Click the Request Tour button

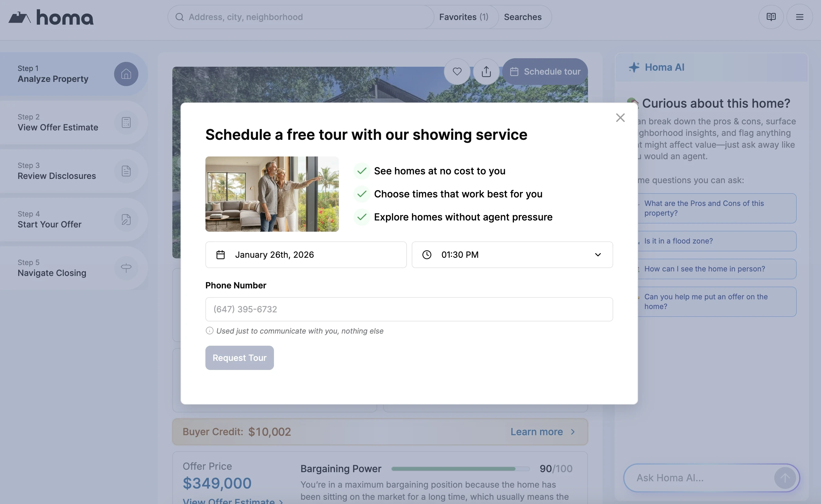coord(239,358)
